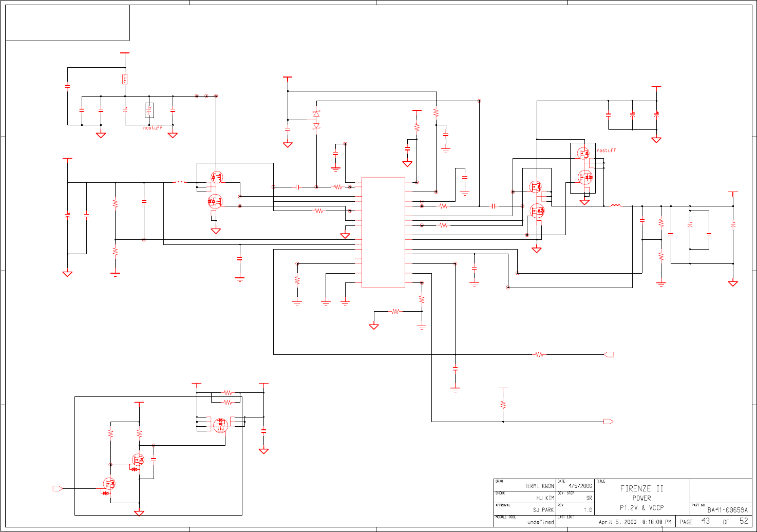Click the page number "43"
Viewport: 757px width, 532px height.
click(706, 521)
